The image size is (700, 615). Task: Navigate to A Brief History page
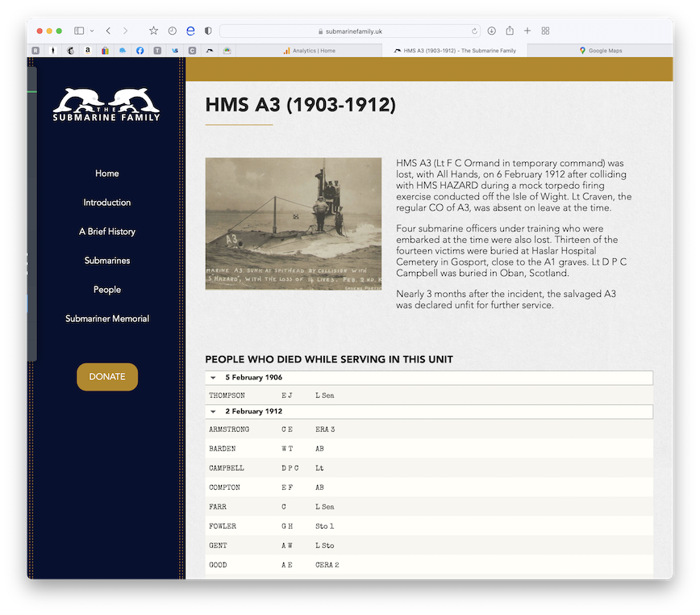[107, 232]
